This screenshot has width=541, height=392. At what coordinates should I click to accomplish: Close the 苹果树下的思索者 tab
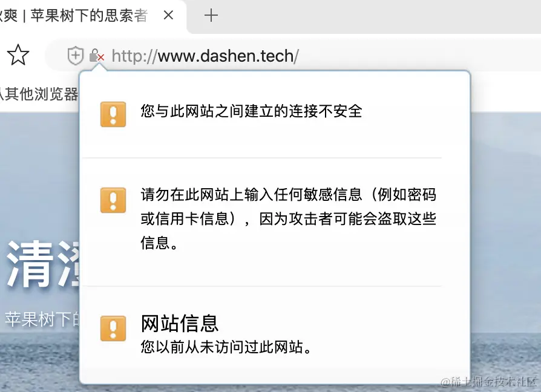pos(168,15)
